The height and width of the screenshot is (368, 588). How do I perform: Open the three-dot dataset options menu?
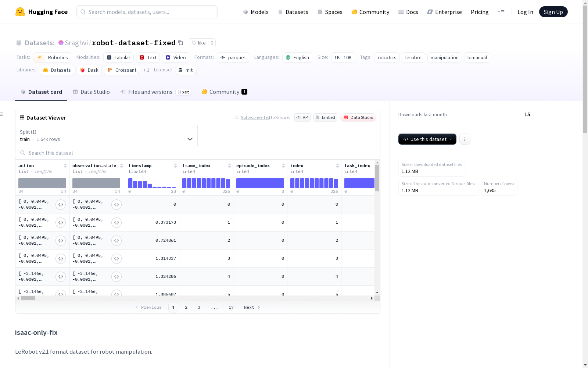[x=465, y=139]
